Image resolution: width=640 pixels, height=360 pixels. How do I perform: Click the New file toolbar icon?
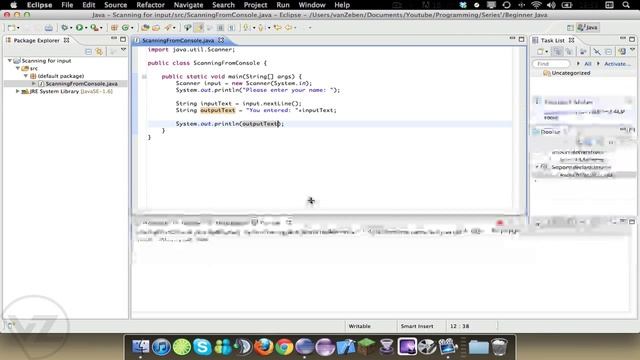pos(11,28)
